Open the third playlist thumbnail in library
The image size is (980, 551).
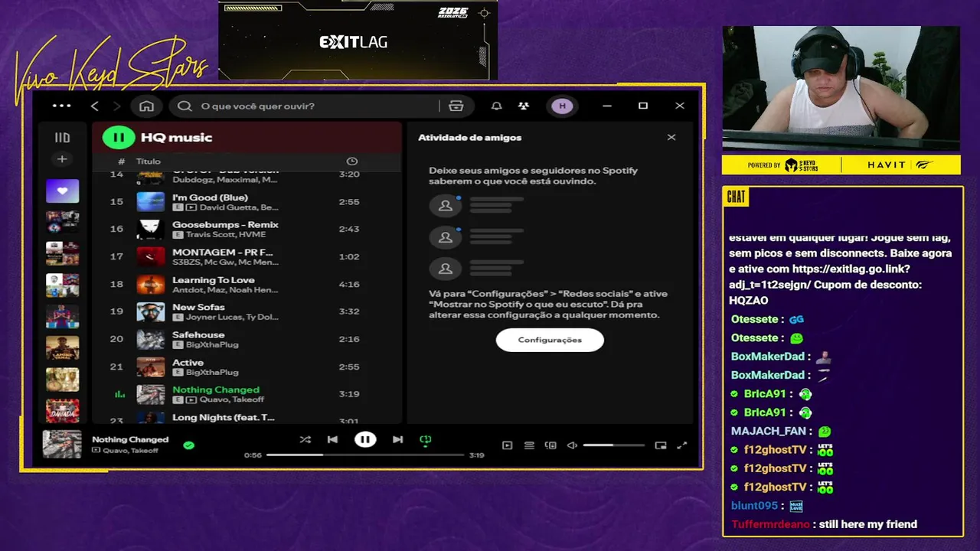pyautogui.click(x=62, y=253)
